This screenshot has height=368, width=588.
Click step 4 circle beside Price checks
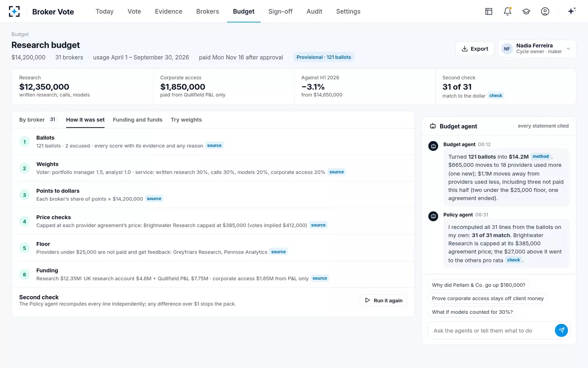24,221
